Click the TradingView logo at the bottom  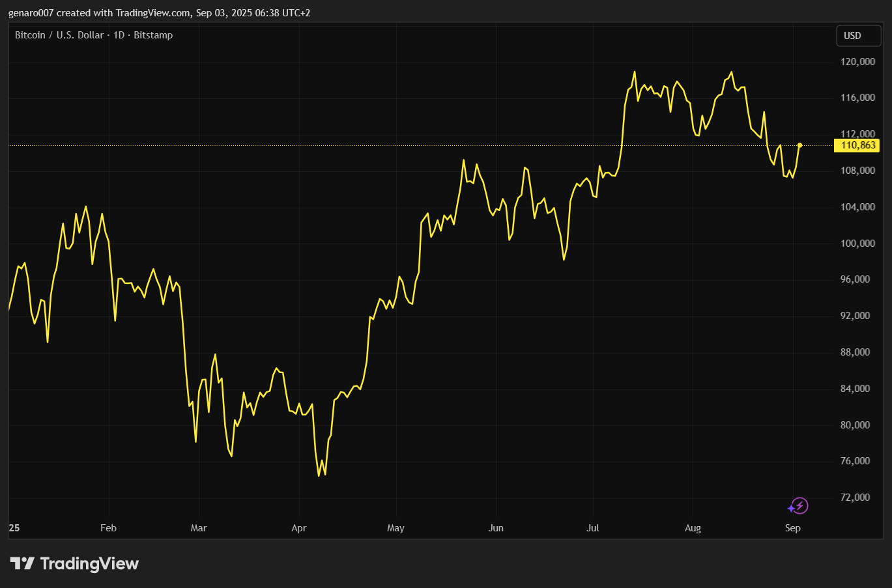(x=74, y=563)
